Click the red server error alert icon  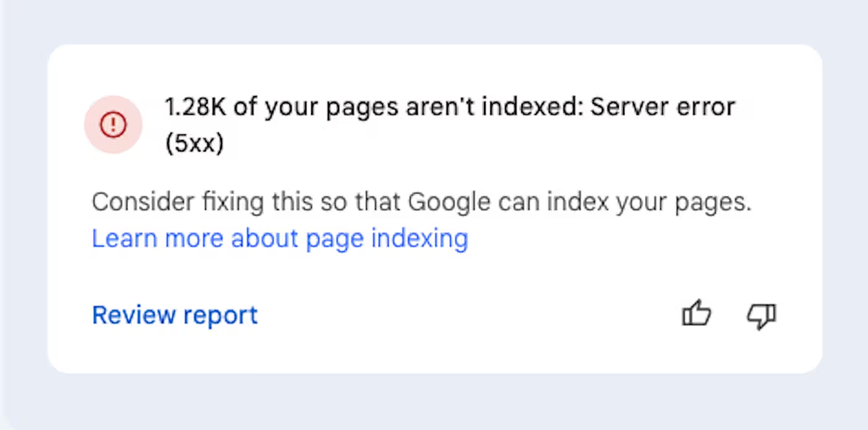click(x=113, y=126)
